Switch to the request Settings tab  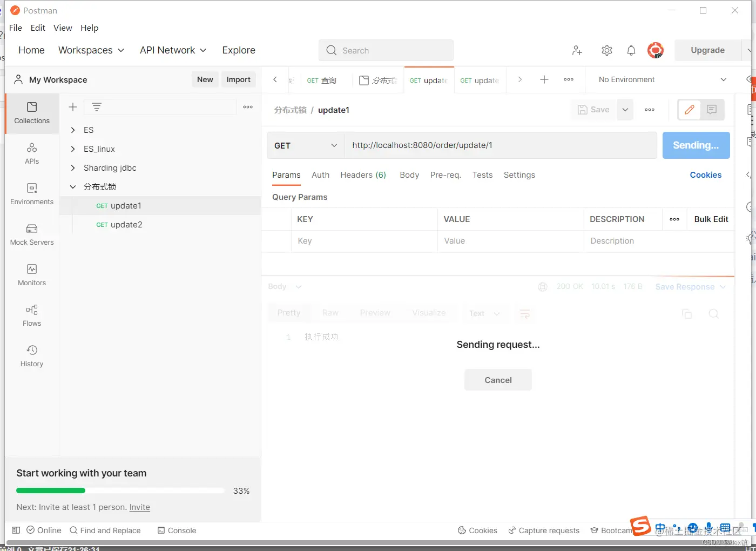(519, 175)
